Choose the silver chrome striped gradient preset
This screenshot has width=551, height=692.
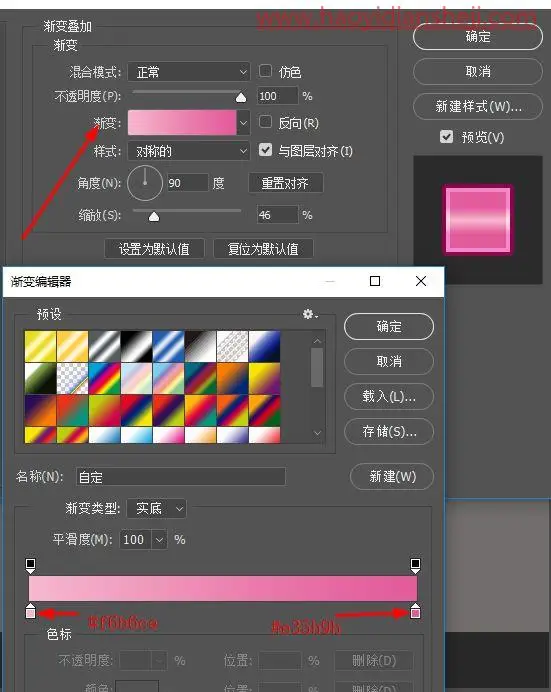(105, 346)
